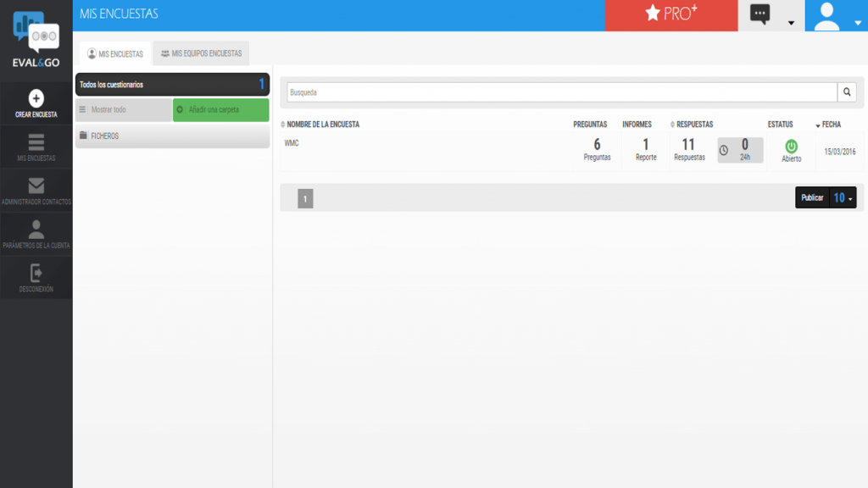Click the red PRO+ upgrade button
868x488 pixels.
tap(670, 15)
